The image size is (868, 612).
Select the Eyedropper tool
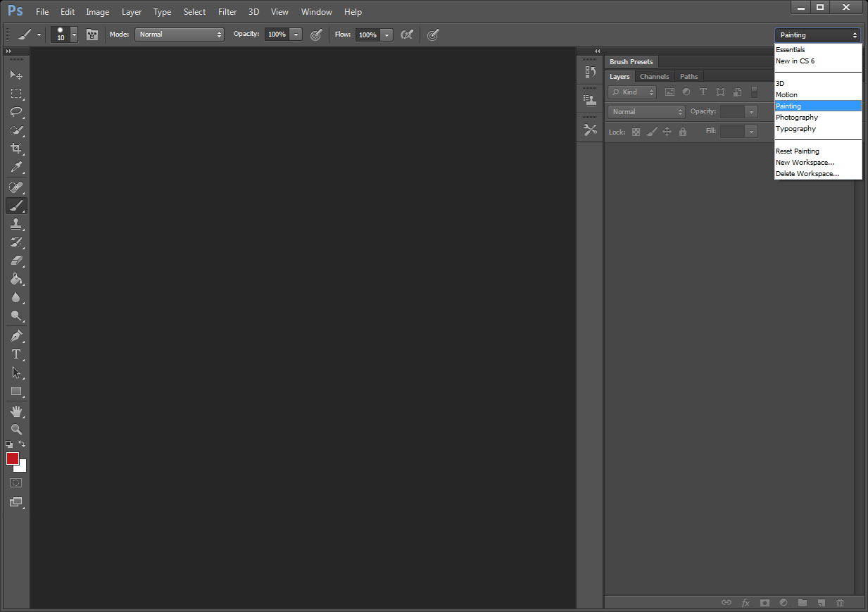tap(15, 167)
